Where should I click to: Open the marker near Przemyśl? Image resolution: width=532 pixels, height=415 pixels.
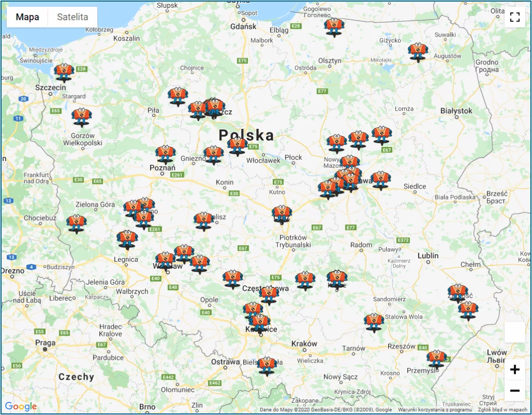[x=436, y=358]
